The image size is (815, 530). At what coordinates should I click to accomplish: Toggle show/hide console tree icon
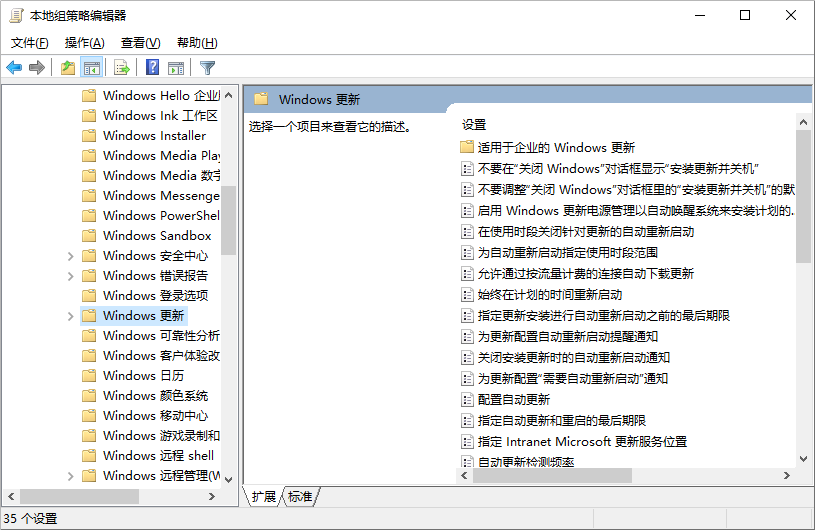point(91,68)
